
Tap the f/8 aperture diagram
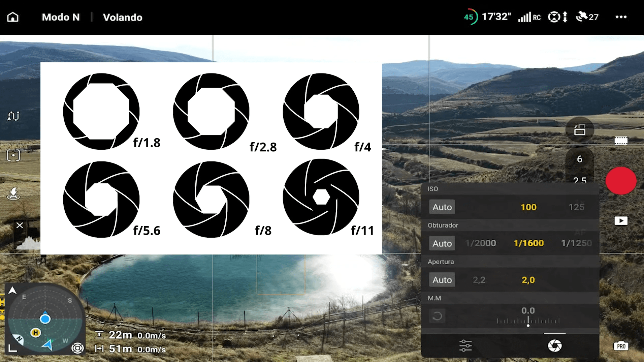point(211,199)
